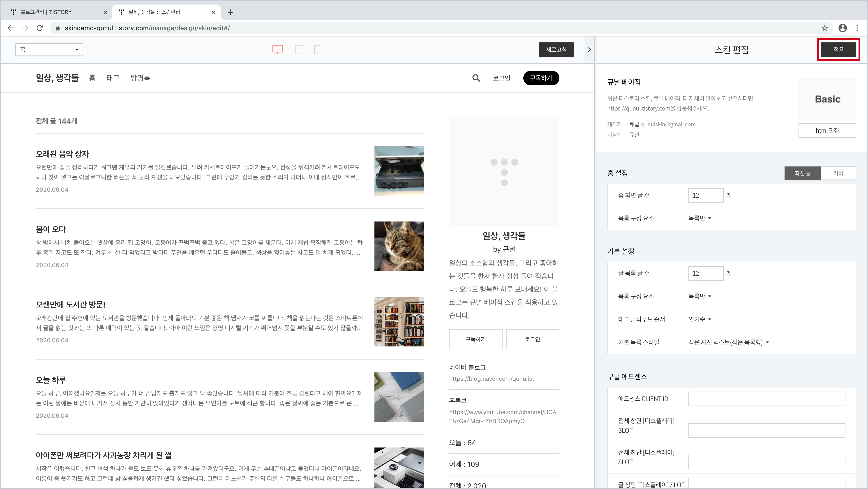Open the browser profile icon
Image resolution: width=868 pixels, height=489 pixels.
click(842, 28)
